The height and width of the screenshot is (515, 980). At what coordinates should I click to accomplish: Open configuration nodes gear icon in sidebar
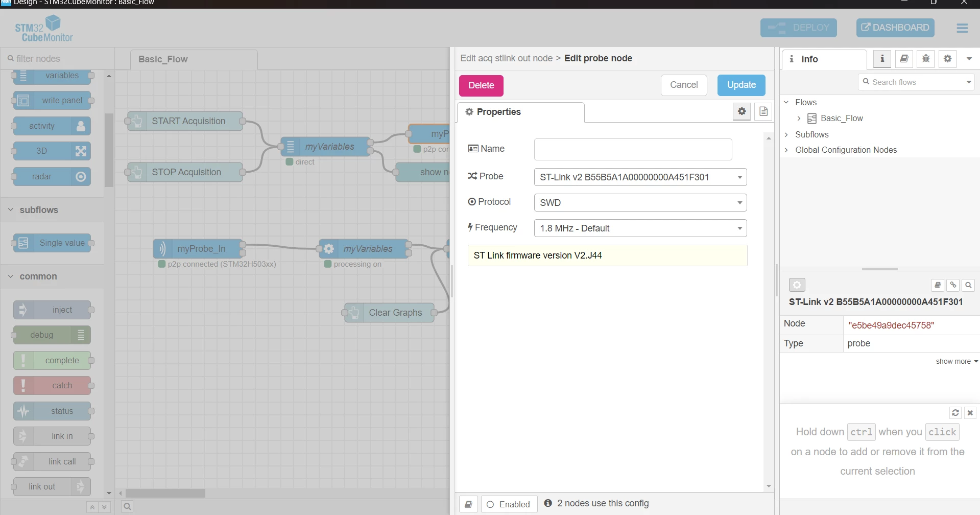(x=948, y=59)
